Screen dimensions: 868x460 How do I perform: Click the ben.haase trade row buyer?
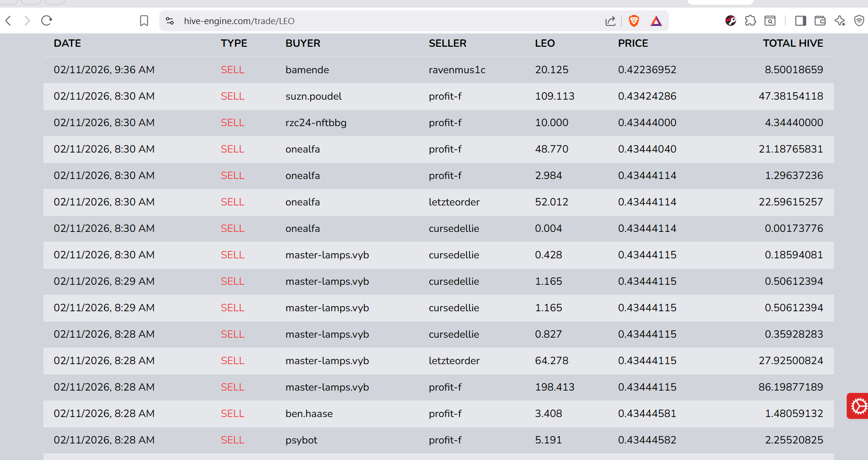(309, 414)
